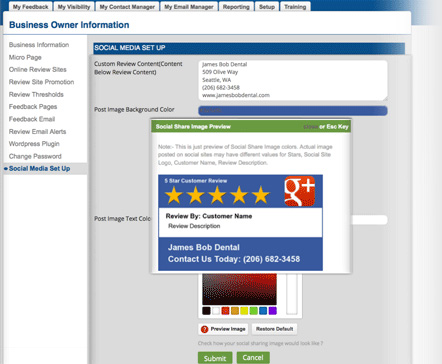
Task: Click the Google+ logo in preview
Action: pyautogui.click(x=299, y=191)
